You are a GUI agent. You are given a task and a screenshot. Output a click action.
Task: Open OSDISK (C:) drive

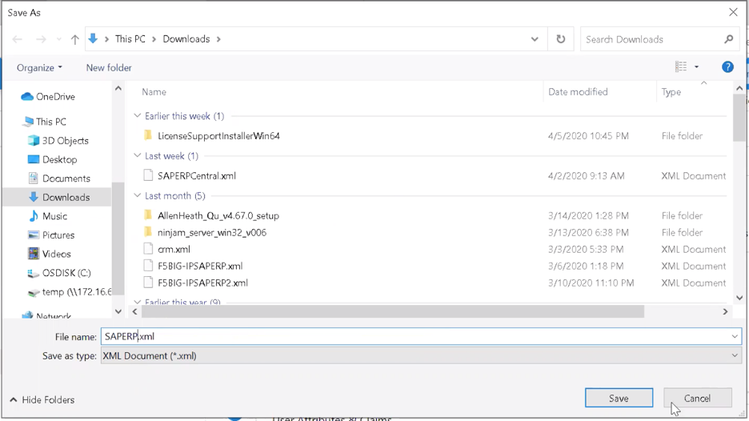tap(59, 273)
